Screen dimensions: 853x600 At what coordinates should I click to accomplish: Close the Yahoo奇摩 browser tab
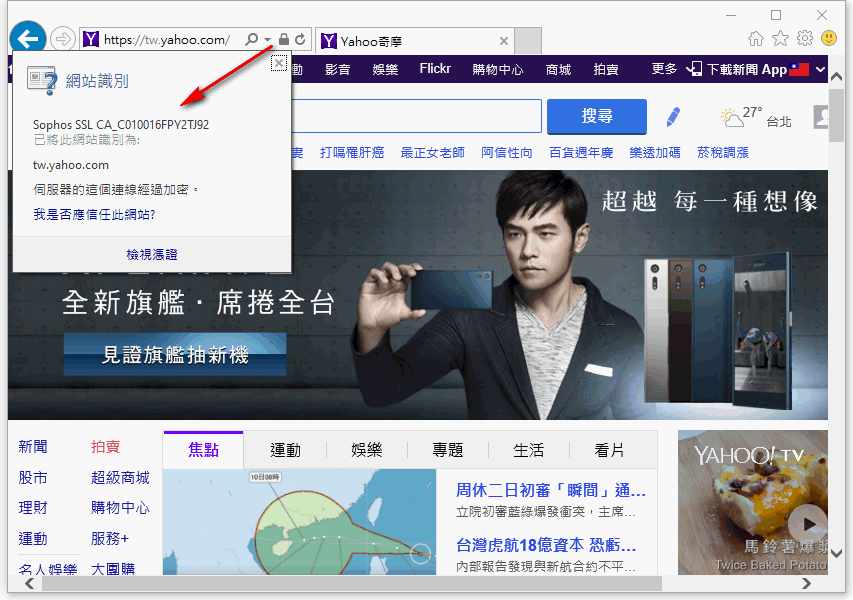504,41
